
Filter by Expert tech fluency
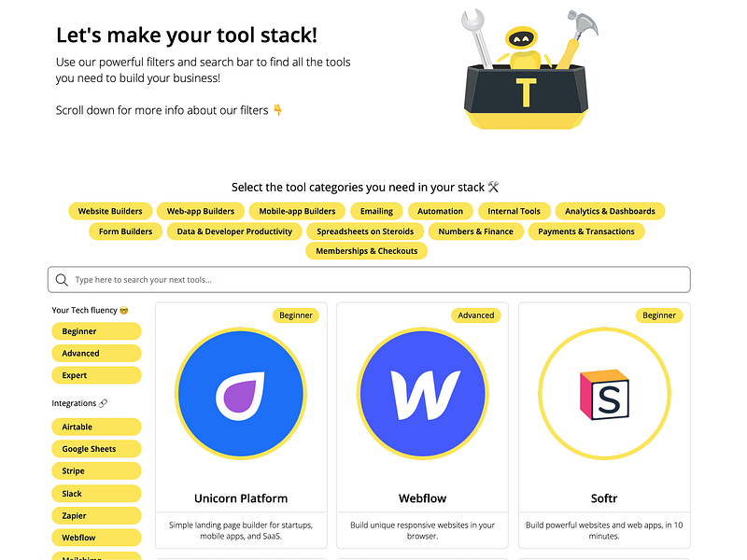(x=96, y=375)
